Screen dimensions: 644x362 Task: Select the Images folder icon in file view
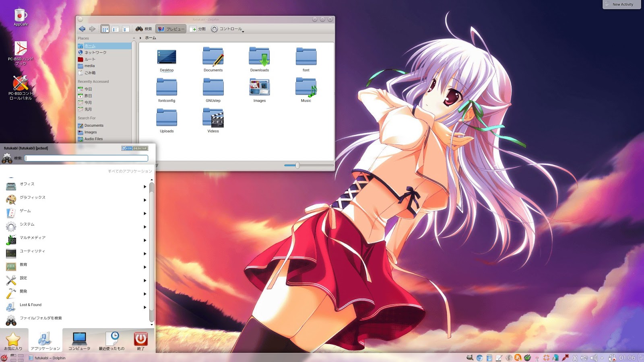pos(260,90)
